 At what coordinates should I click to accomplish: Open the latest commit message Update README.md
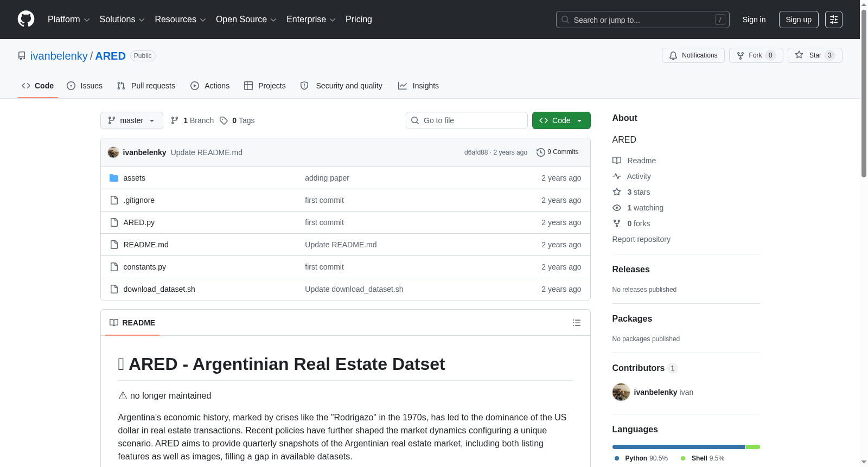(x=207, y=152)
